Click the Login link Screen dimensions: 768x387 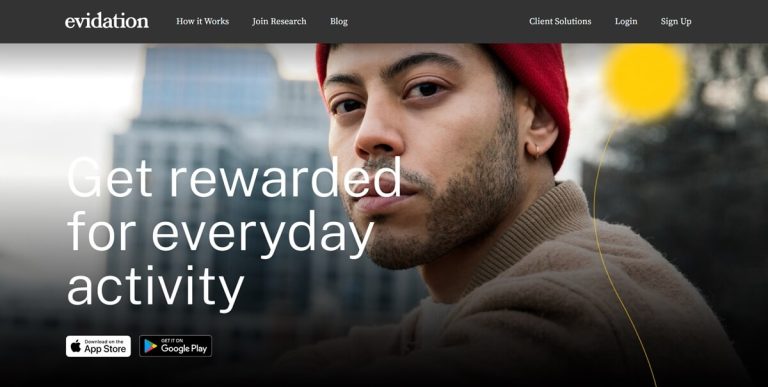point(626,21)
